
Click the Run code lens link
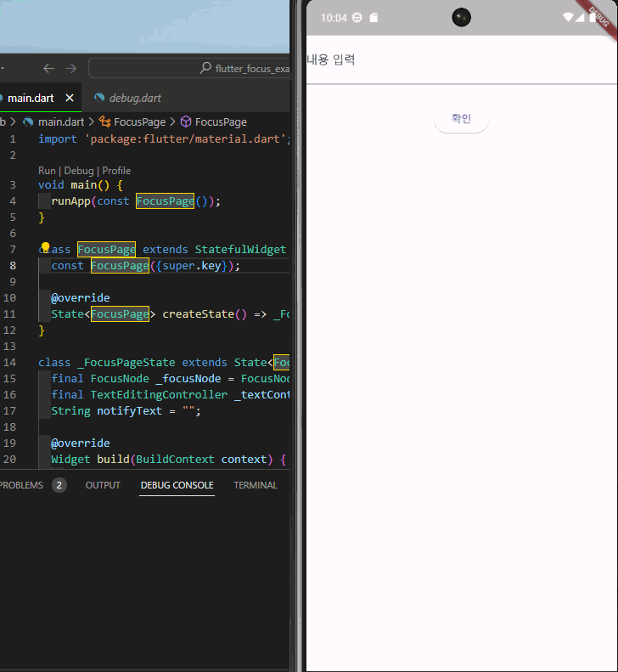click(47, 171)
